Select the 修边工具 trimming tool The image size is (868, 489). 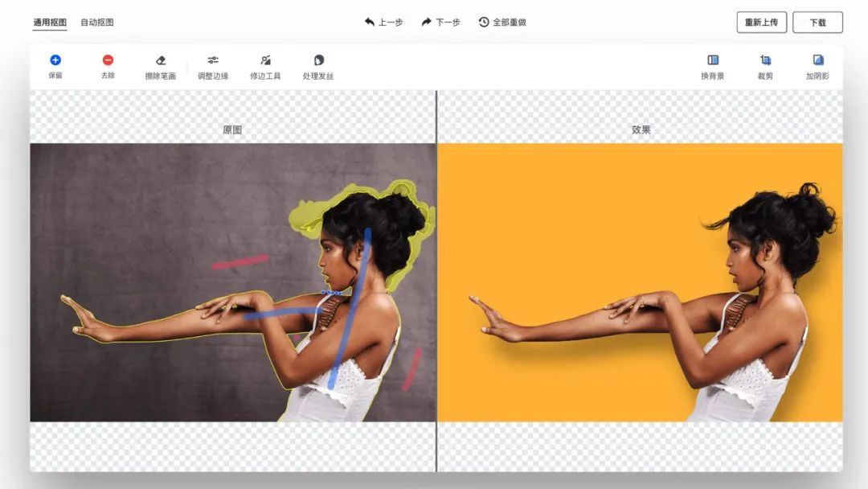(x=265, y=67)
